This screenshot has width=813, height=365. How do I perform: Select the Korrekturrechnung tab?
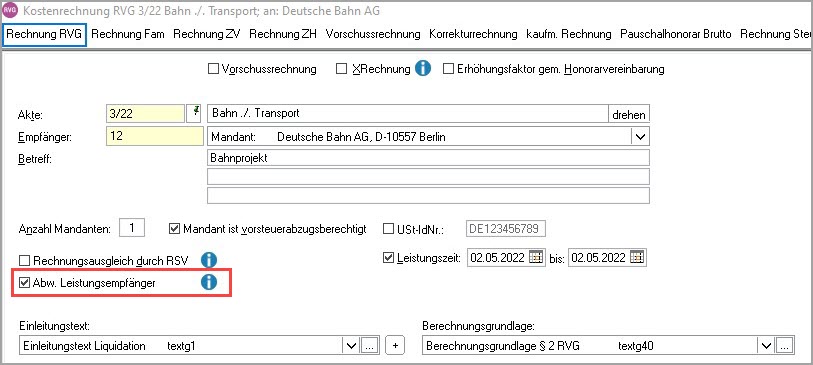pos(473,34)
